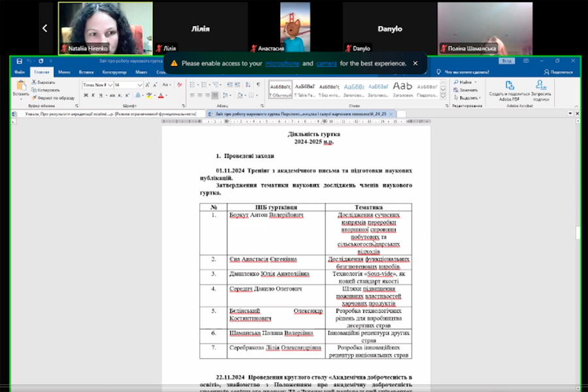
Task: Click the Cut (Вырезать) scissors icon
Action: pyautogui.click(x=34, y=83)
